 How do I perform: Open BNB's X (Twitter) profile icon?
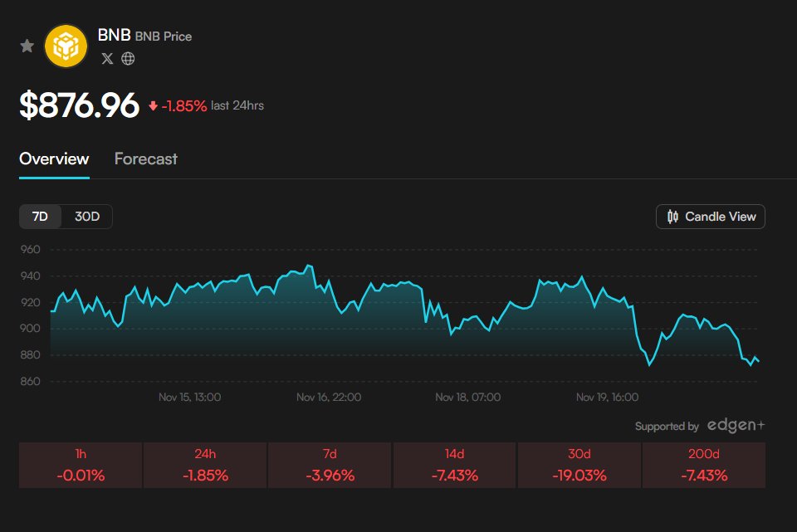(x=107, y=59)
